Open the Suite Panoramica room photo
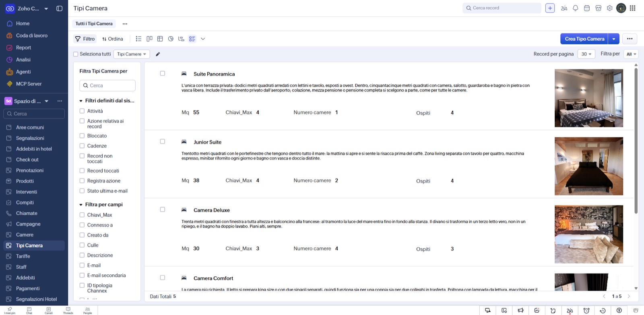The image size is (644, 315). (589, 98)
